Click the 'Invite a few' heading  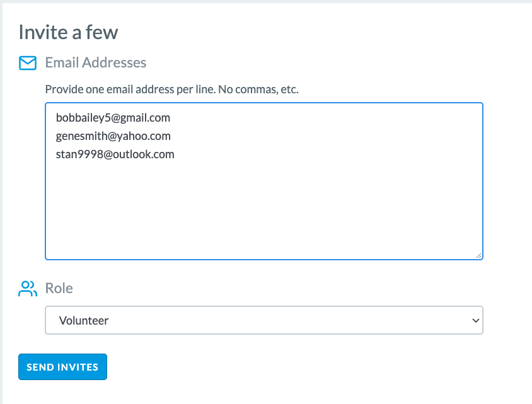pyautogui.click(x=68, y=32)
